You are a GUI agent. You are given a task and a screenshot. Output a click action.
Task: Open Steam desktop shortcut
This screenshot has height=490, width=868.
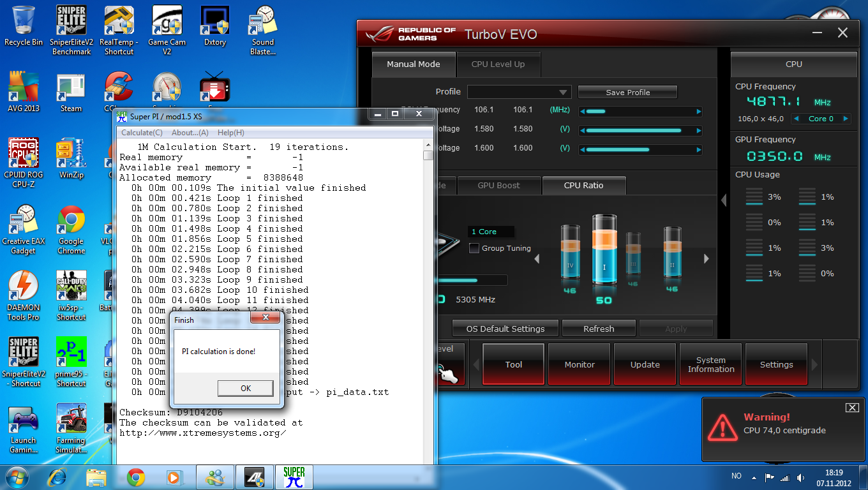(x=71, y=93)
